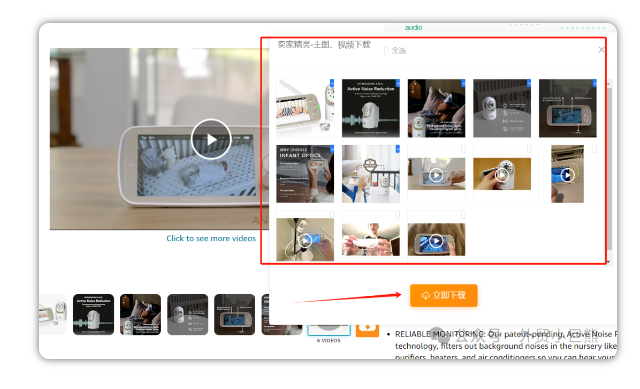This screenshot has width=640, height=389.
Task: Select the Active Noise Reduction thumbnail in bottom strip
Action: click(93, 314)
